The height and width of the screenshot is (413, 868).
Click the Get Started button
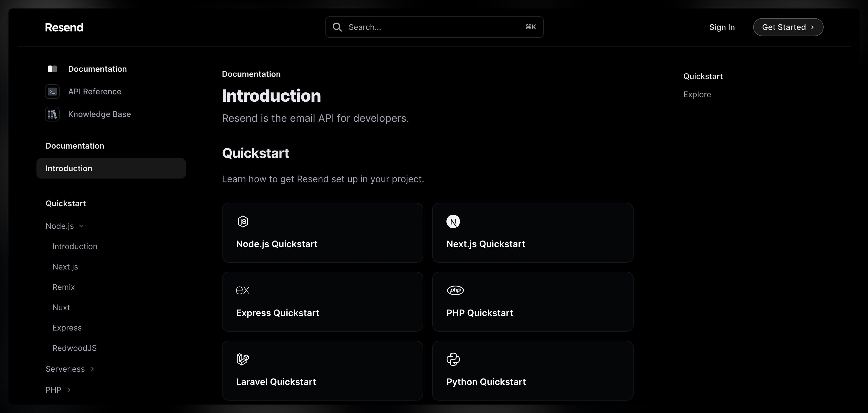(788, 27)
